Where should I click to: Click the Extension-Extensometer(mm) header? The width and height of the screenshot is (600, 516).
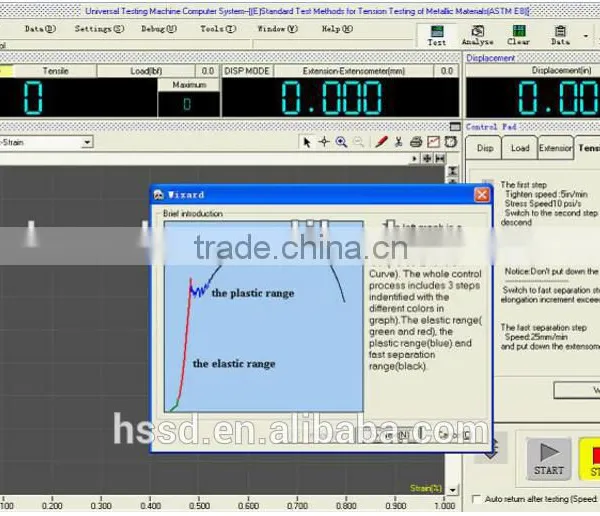tap(354, 71)
